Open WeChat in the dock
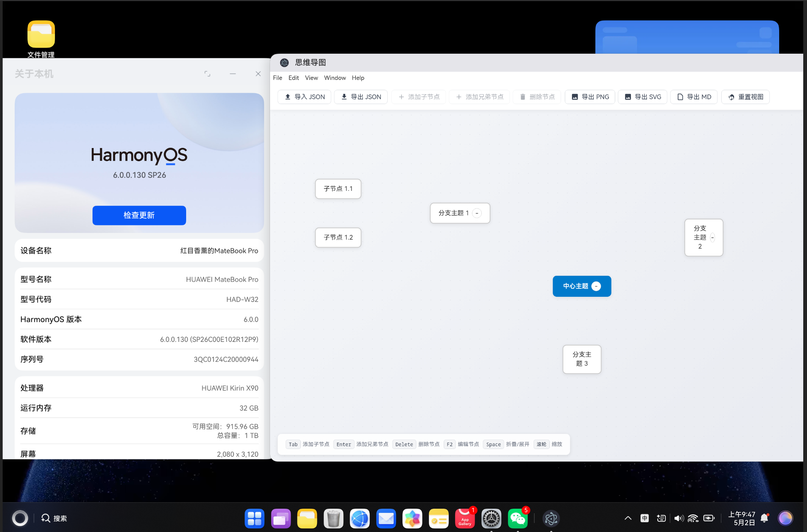This screenshot has height=532, width=807. coord(518,519)
